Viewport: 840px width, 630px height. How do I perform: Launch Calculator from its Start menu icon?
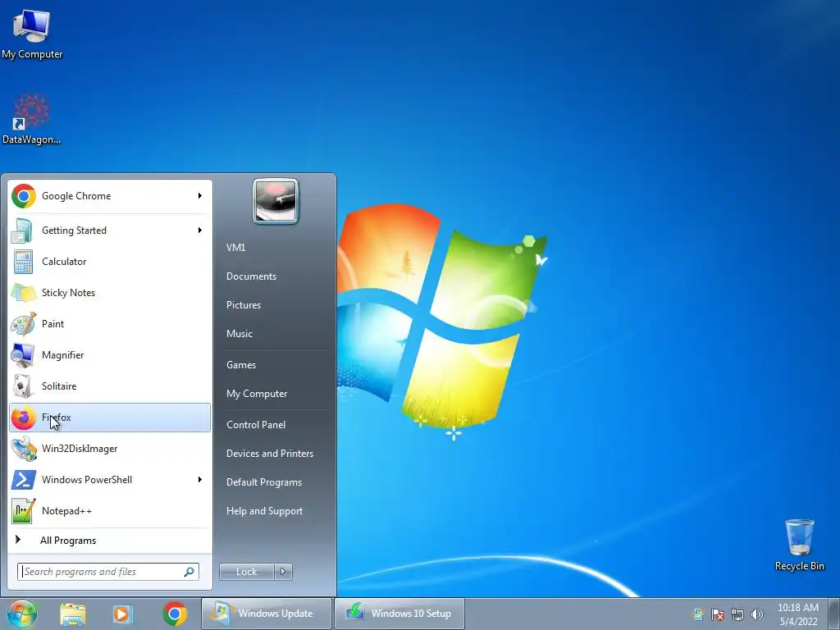point(23,262)
